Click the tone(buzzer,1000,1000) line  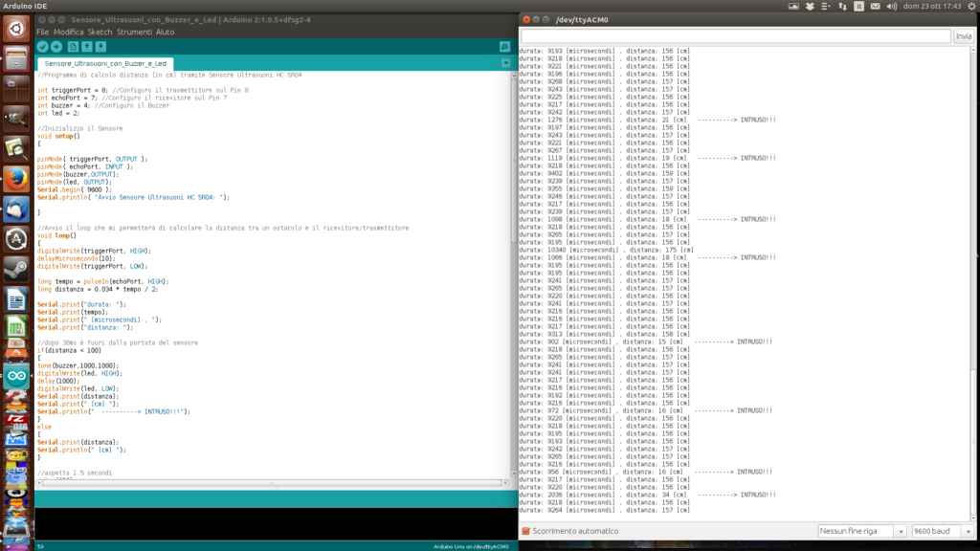(x=78, y=365)
